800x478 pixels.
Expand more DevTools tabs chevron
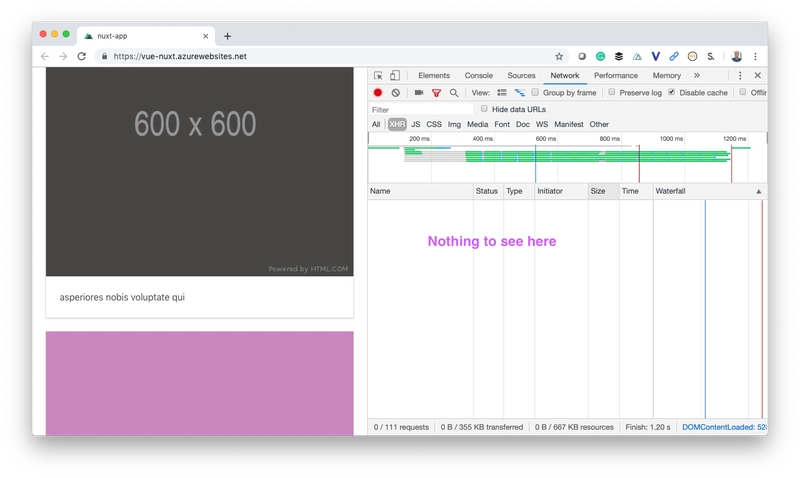(697, 75)
